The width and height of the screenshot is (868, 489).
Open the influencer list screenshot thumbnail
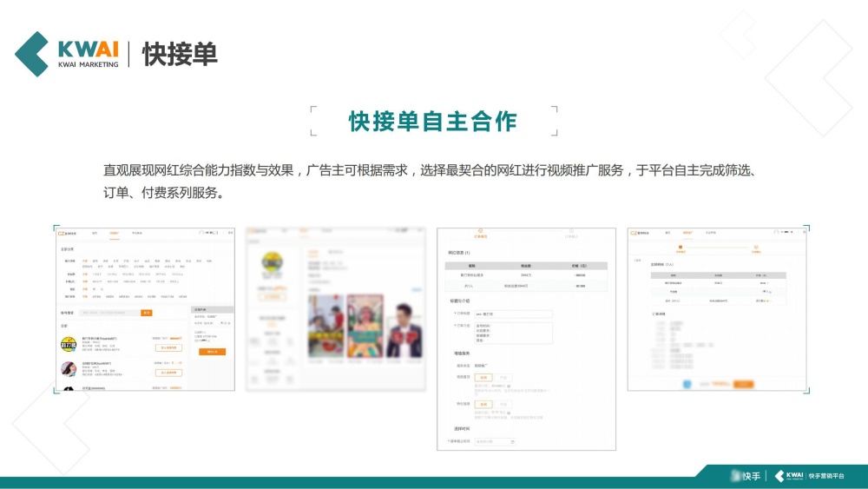point(145,309)
